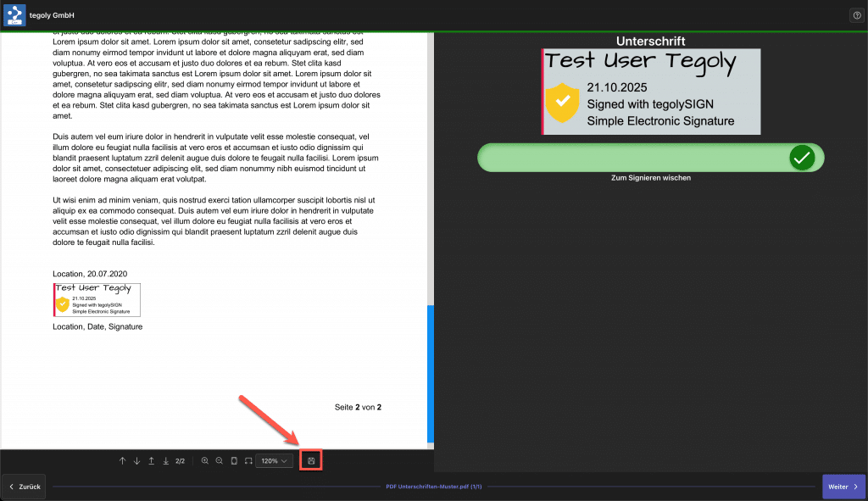Click the PDF Unterschriften-Muster.pdf file label
Screen dimensions: 868x501
click(433, 487)
